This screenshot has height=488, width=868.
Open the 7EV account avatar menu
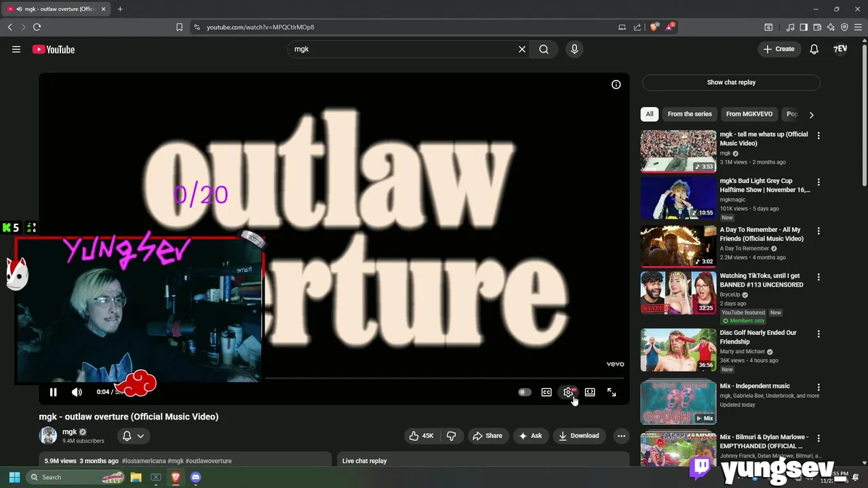[840, 49]
